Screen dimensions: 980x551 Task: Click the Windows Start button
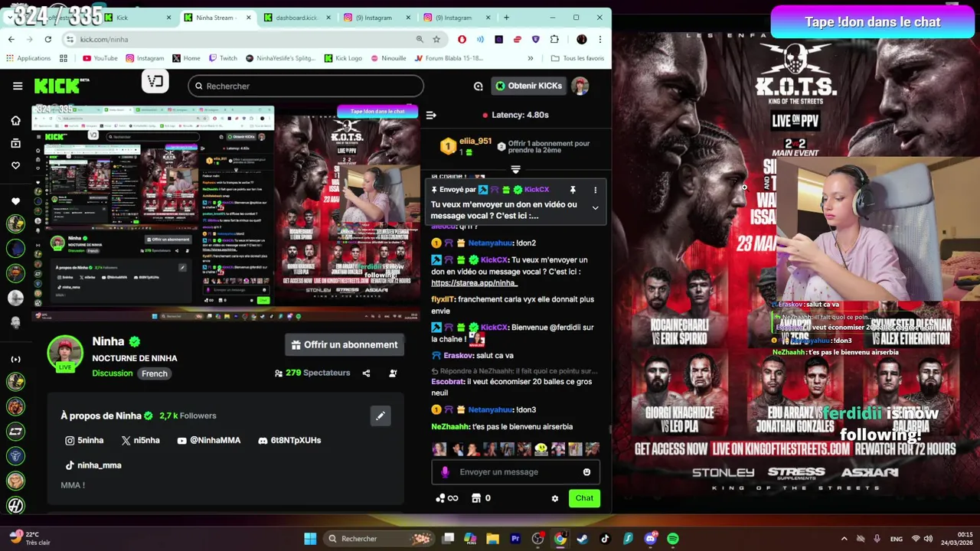pos(310,539)
